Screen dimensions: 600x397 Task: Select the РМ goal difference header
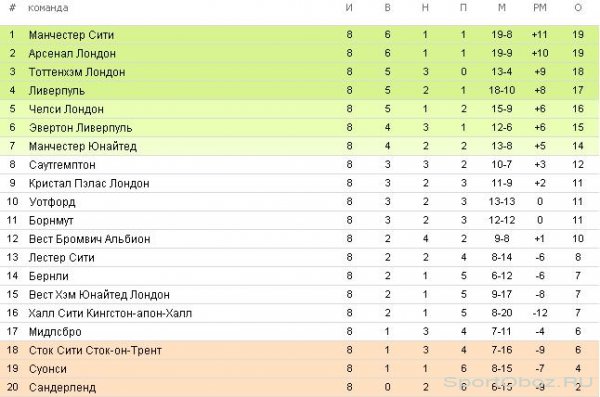[x=540, y=8]
